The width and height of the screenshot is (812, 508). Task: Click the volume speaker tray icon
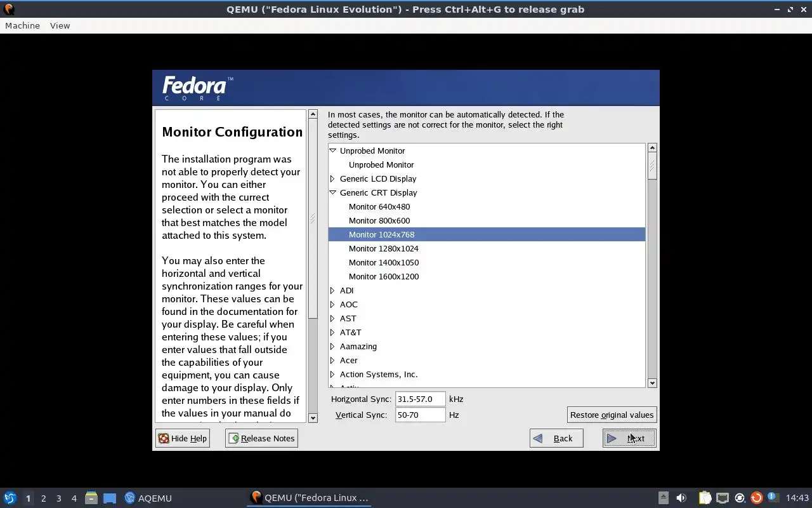pyautogui.click(x=681, y=498)
